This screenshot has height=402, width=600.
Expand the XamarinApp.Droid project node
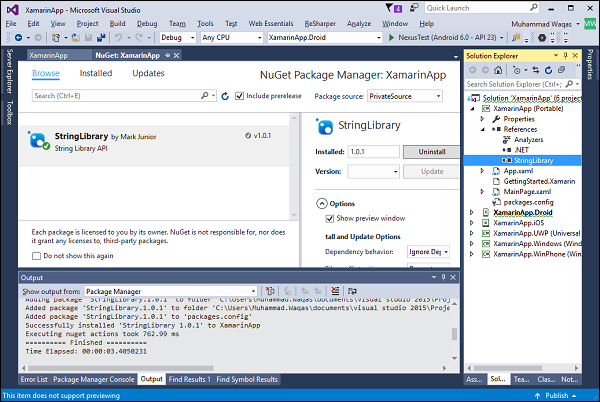473,212
